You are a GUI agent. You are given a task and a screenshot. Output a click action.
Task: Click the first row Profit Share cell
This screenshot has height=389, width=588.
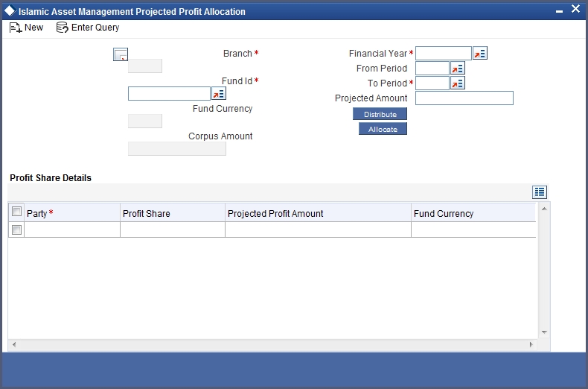pyautogui.click(x=173, y=230)
